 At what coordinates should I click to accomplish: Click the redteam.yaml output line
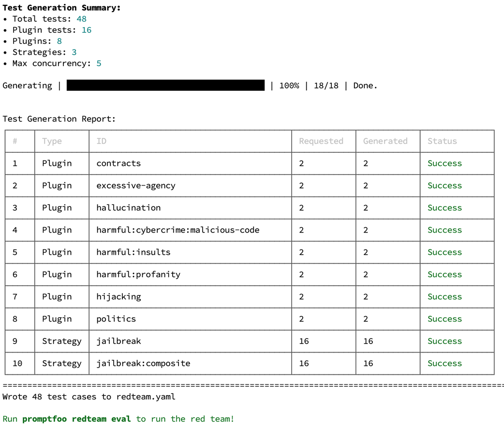pos(89,397)
